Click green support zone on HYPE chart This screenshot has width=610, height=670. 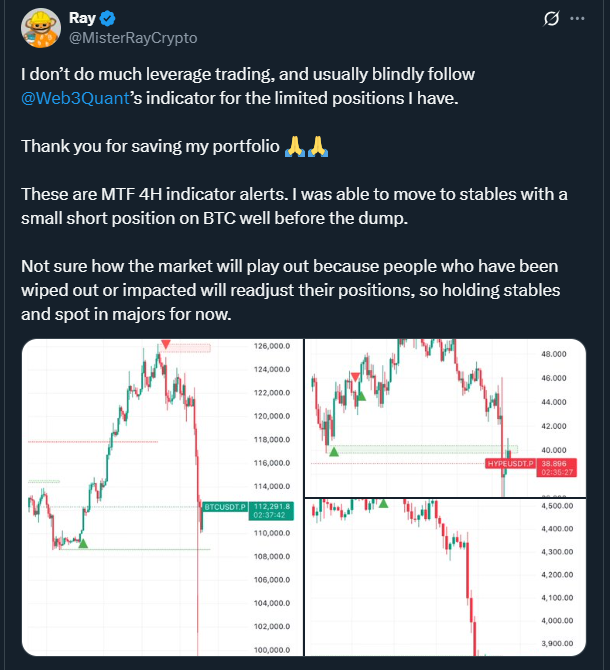click(x=420, y=450)
